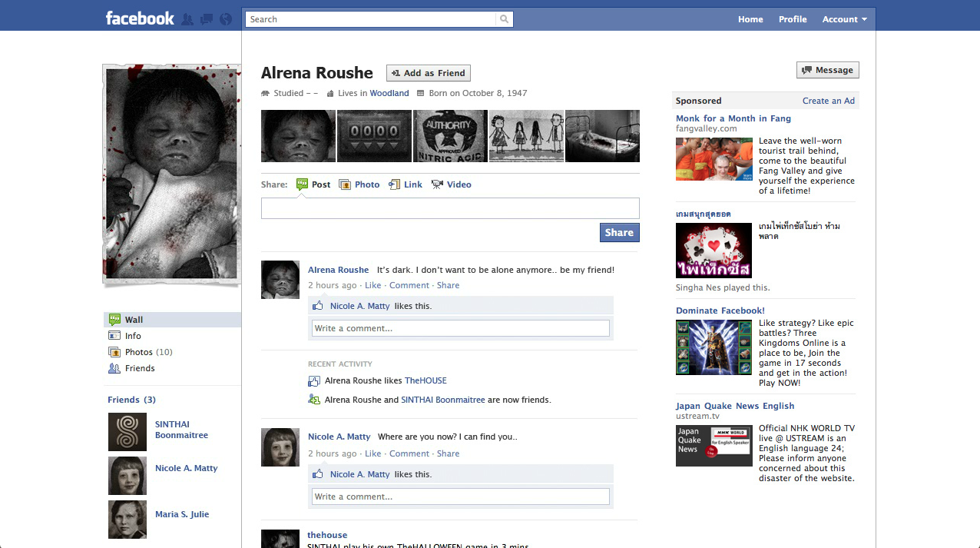Click Create an Ad link
The image size is (980, 548).
(x=829, y=101)
